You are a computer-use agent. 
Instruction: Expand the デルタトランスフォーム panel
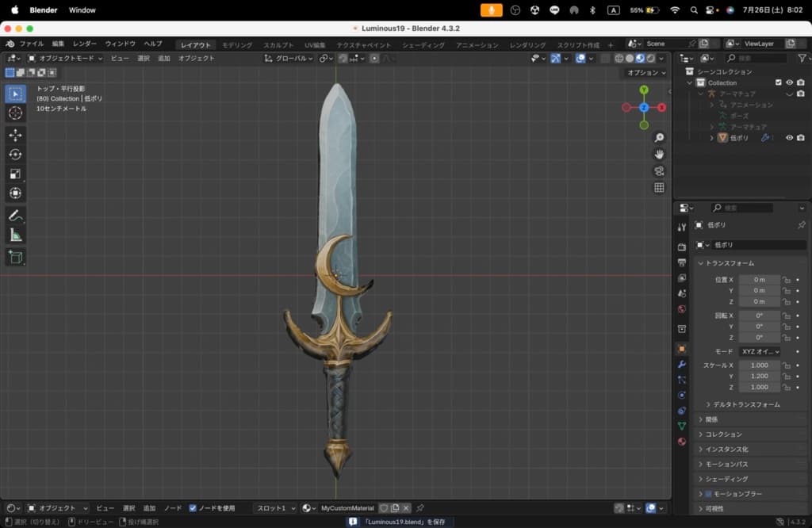tap(741, 404)
